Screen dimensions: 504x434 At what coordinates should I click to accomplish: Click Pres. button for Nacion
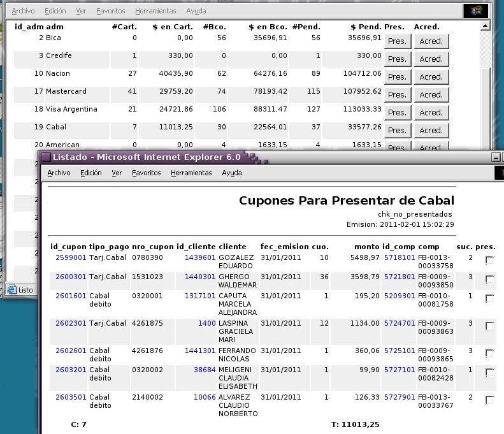click(x=398, y=77)
